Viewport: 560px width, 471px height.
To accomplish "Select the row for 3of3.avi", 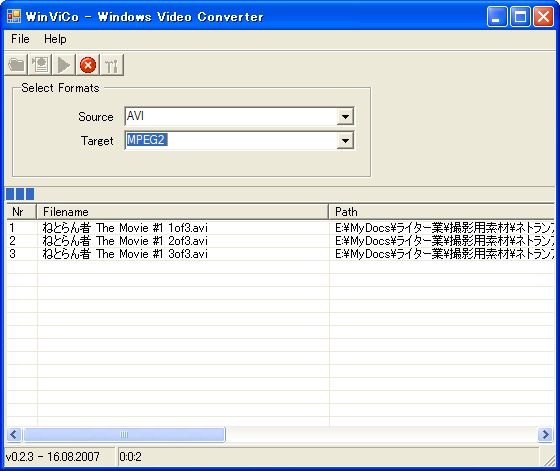I will (x=280, y=254).
